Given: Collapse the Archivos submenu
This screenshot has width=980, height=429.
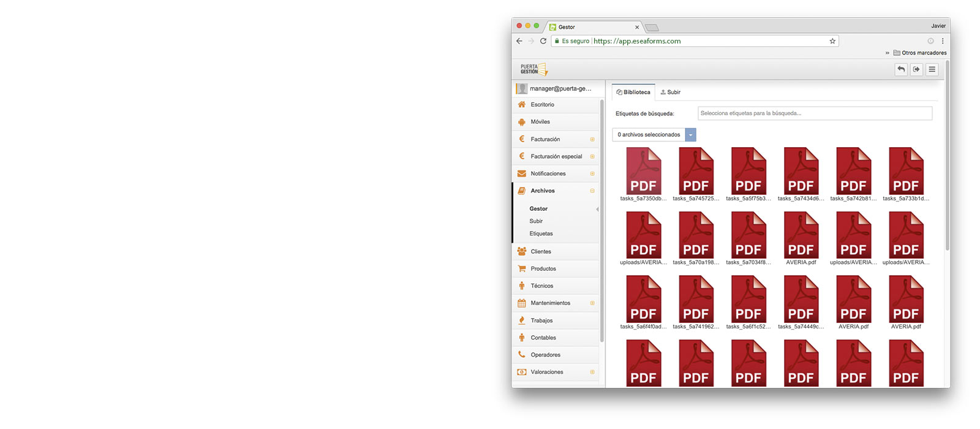Looking at the screenshot, I should 592,191.
